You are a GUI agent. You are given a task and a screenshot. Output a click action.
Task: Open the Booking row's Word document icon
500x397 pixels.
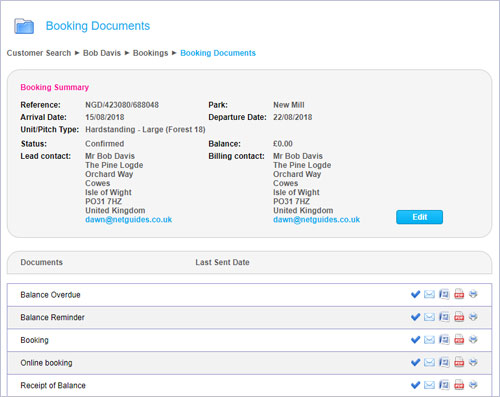click(x=444, y=340)
